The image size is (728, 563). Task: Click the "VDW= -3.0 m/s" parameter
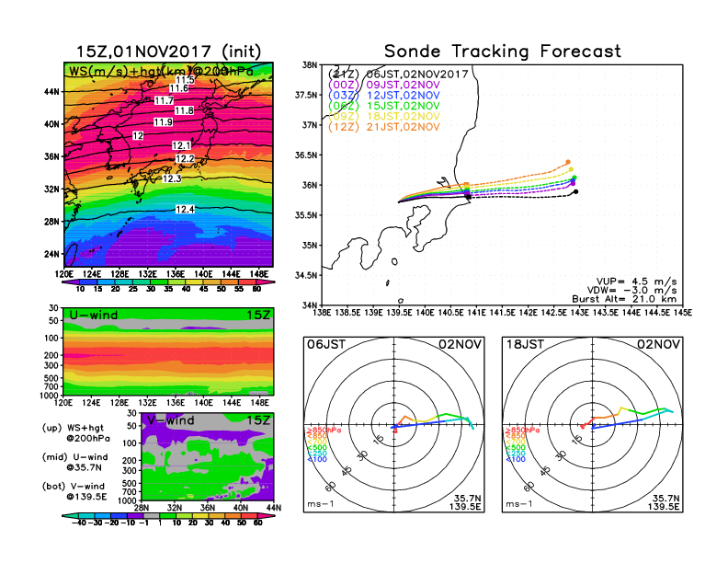(x=631, y=291)
